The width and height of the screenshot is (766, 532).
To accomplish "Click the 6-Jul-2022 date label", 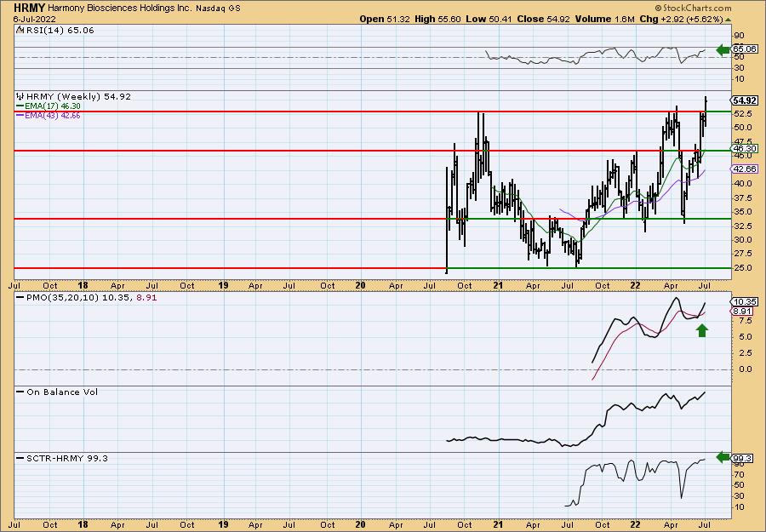I will [35, 19].
